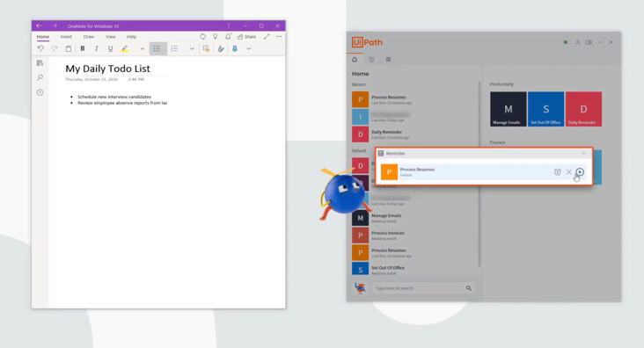This screenshot has height=348, width=644.
Task: Dismiss the Process Resumes reminder with the X icon
Action: coord(569,172)
